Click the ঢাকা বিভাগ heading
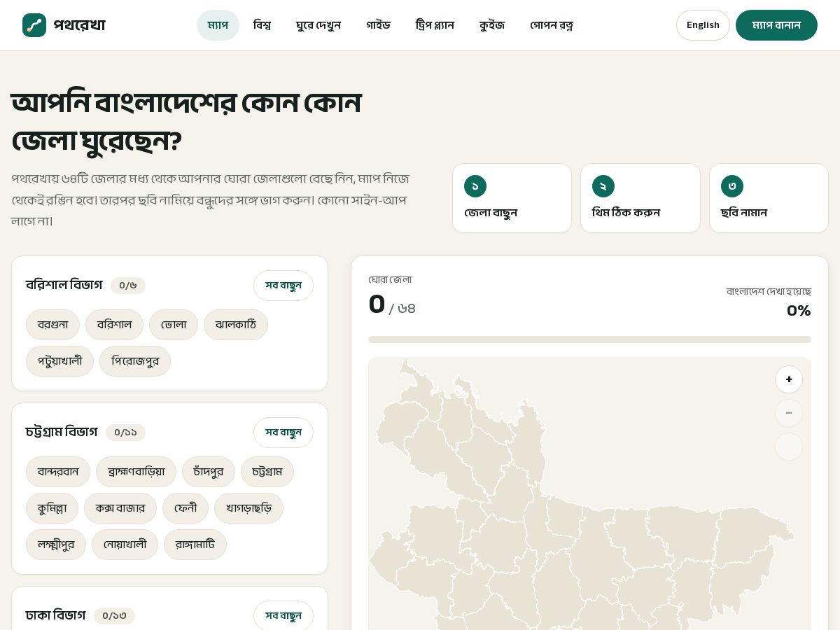 tap(55, 615)
